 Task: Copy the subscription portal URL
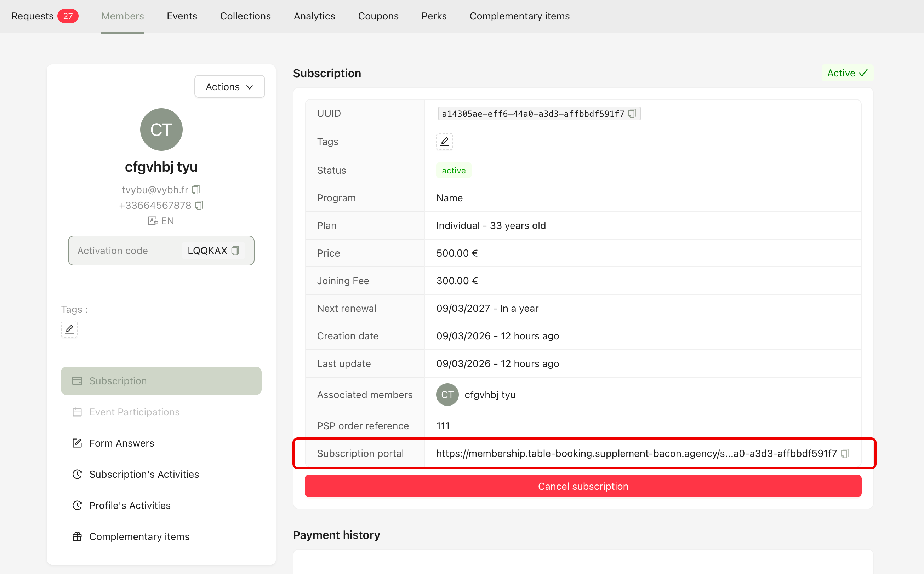845,453
